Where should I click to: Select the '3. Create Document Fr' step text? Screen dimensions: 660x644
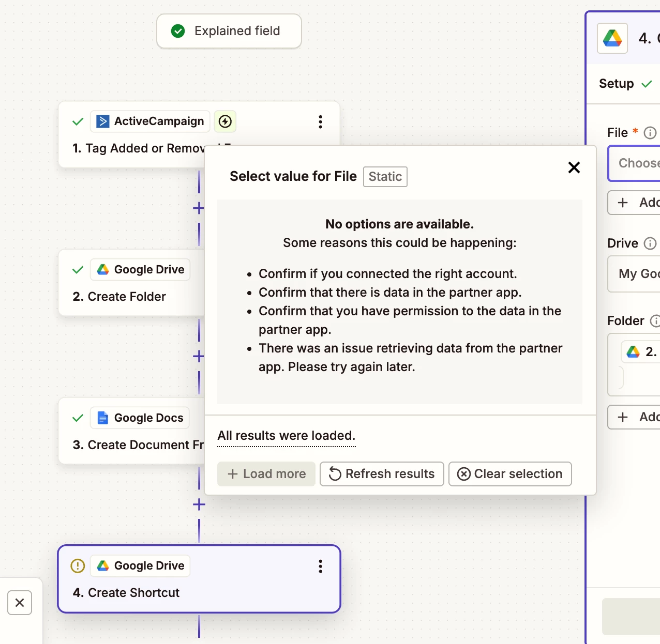point(139,445)
